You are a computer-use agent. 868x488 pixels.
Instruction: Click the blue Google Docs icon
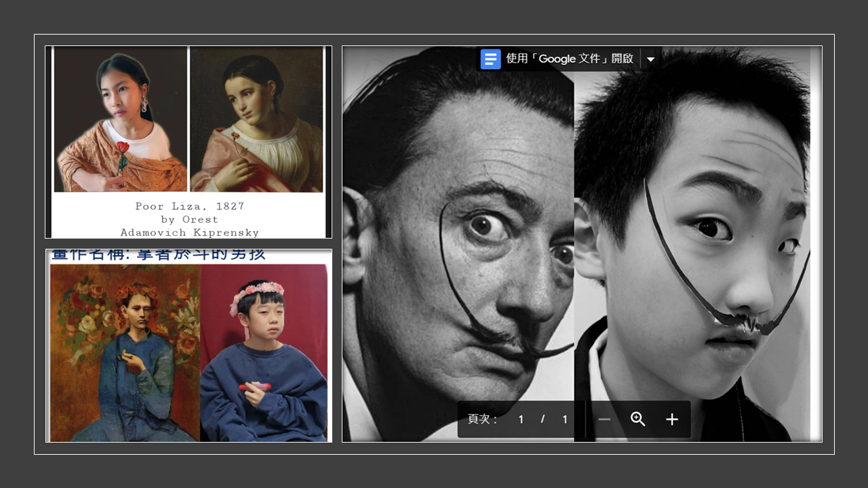click(490, 59)
